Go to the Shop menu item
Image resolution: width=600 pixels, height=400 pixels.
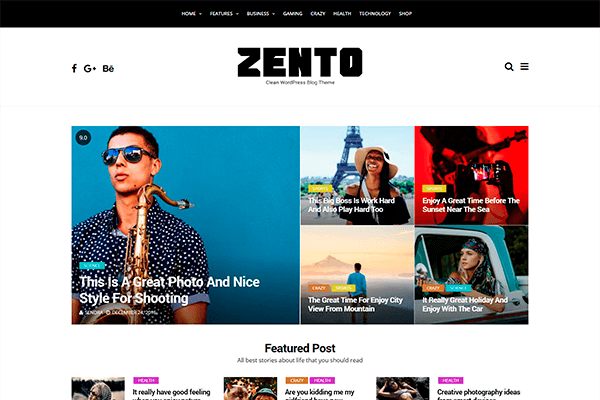click(x=405, y=14)
